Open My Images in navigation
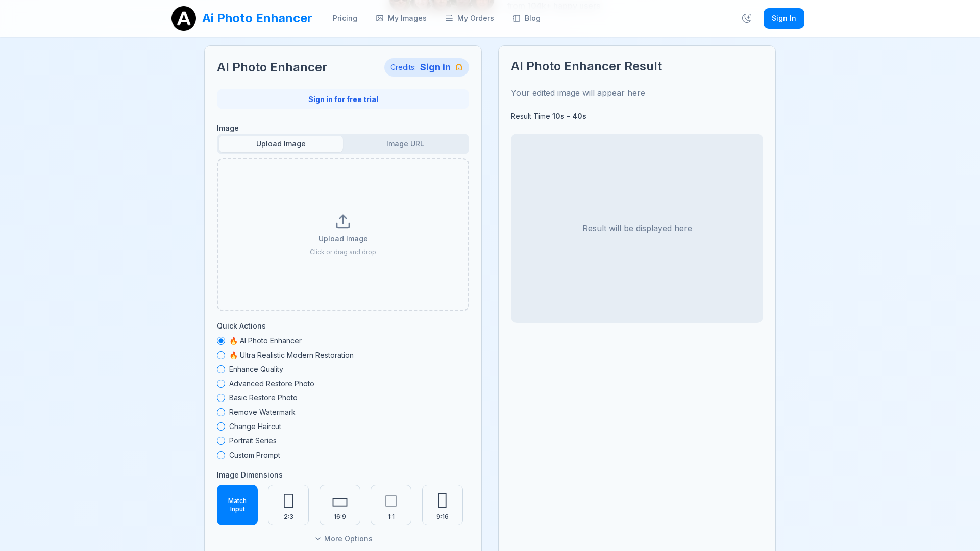 click(401, 18)
